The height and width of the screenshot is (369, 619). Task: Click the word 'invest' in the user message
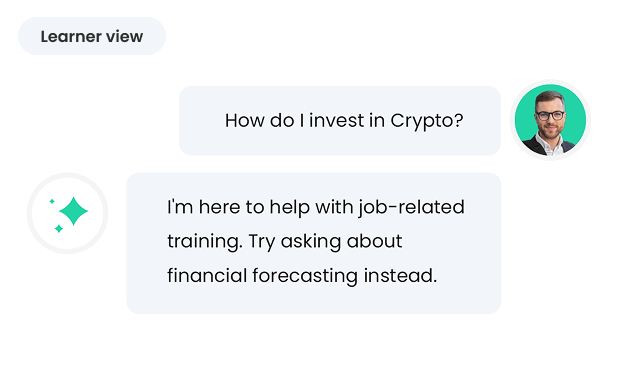336,120
